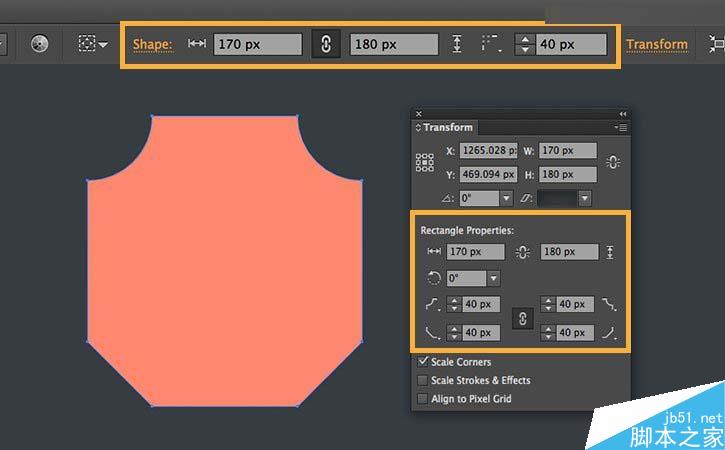Click the Rectangle Properties height icon
725x450 pixels.
coord(610,252)
